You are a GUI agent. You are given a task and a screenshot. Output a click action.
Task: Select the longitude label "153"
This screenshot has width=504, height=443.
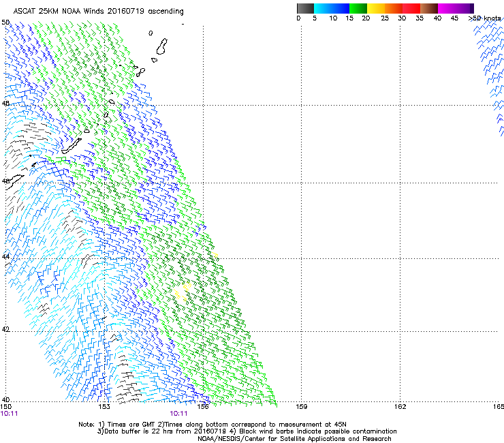point(104,407)
